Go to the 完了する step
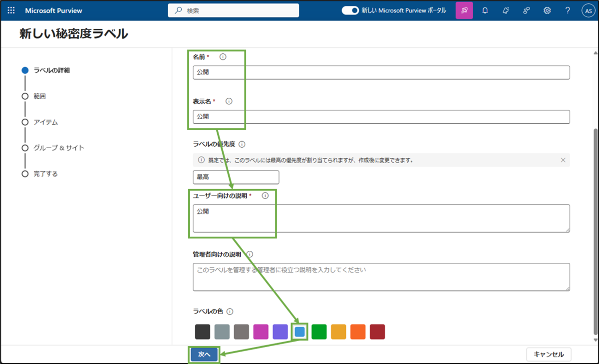The image size is (599, 364). pyautogui.click(x=40, y=174)
